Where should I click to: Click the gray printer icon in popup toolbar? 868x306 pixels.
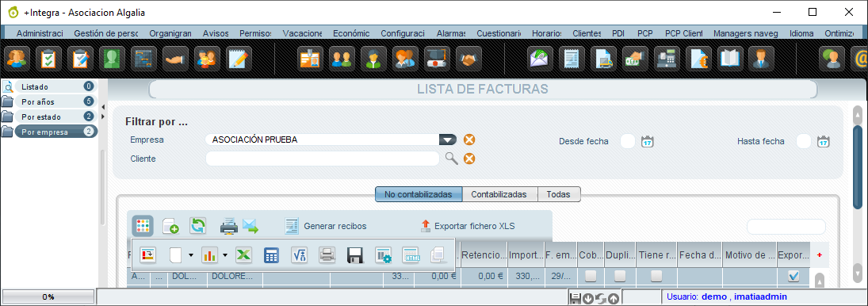point(327,255)
